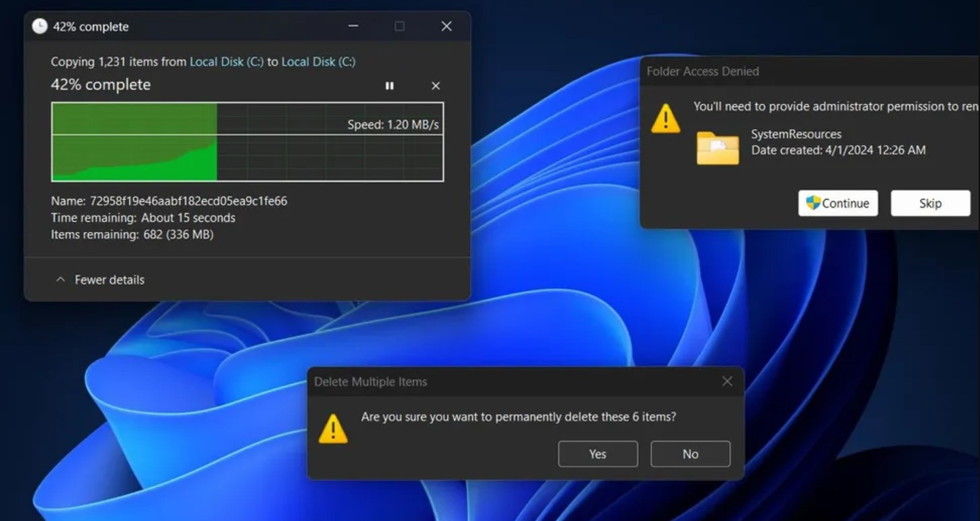The image size is (980, 521).
Task: Cancel the copy with the X beside pause
Action: (x=435, y=86)
